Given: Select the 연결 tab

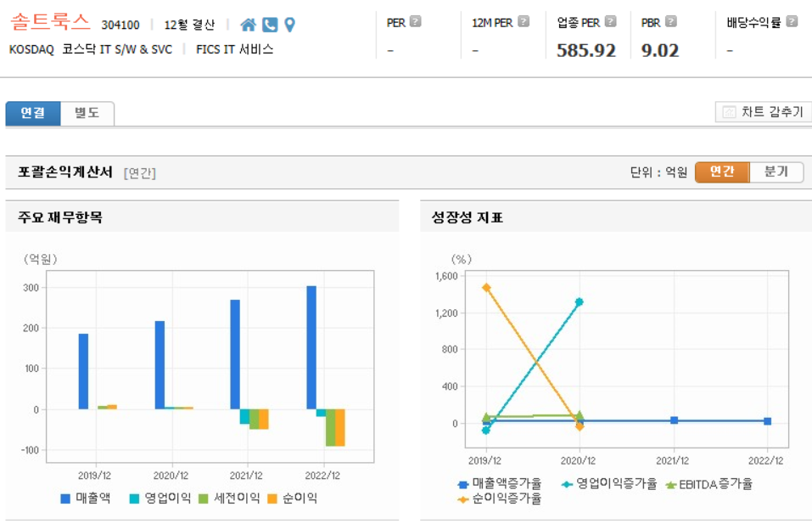Looking at the screenshot, I should (32, 111).
